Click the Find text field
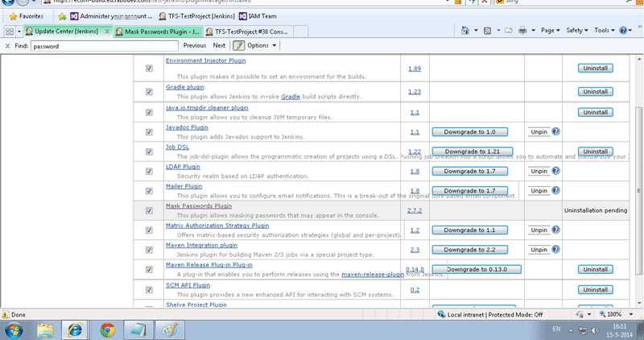The height and width of the screenshot is (340, 644). click(x=105, y=46)
